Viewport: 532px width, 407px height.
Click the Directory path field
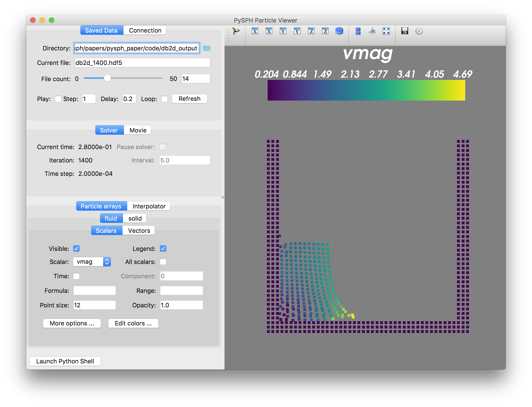pyautogui.click(x=137, y=48)
